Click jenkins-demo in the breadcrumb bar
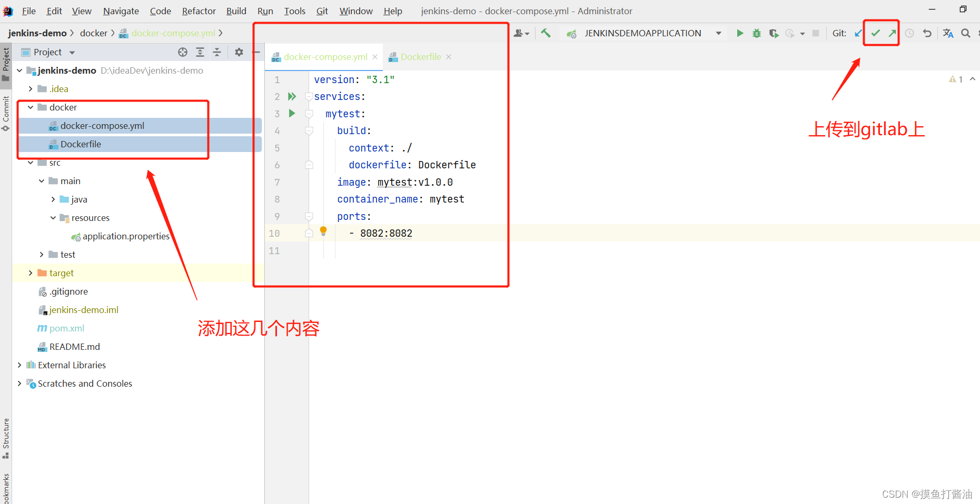This screenshot has width=980, height=504. pos(37,33)
